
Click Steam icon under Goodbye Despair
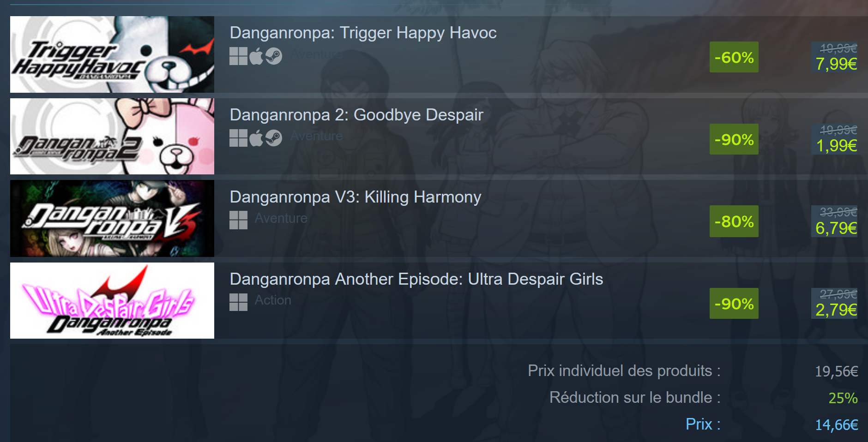tap(273, 138)
